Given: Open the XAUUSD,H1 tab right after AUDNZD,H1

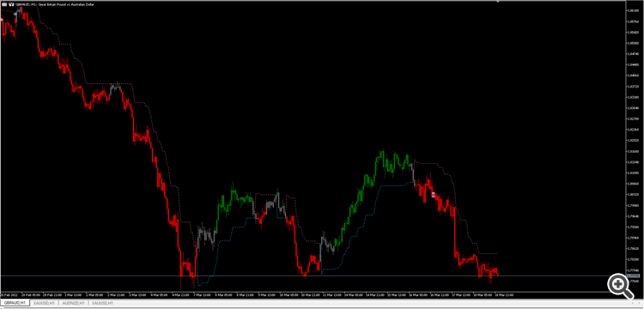Looking at the screenshot, I should pyautogui.click(x=102, y=303).
